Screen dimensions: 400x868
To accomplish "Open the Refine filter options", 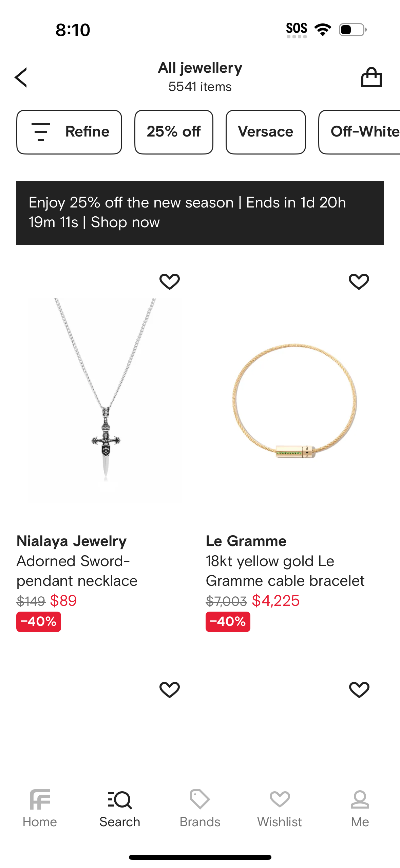I will point(69,132).
